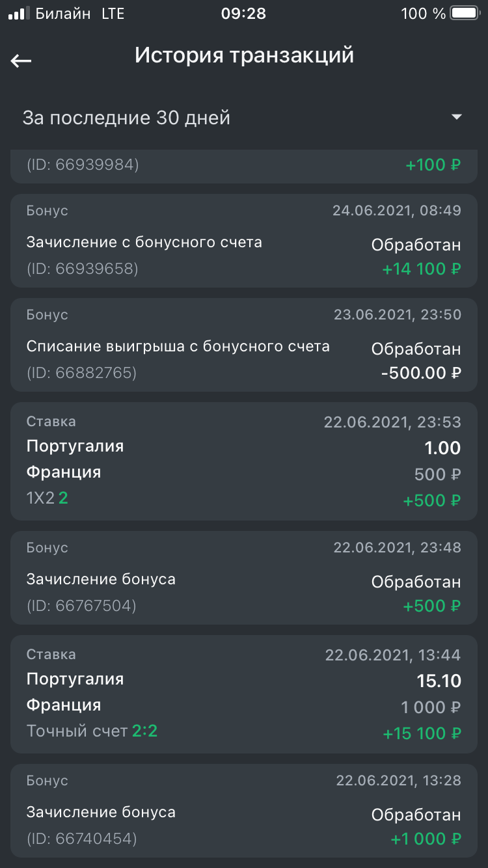The image size is (488, 868).
Task: Tap transaction ID 66767504
Action: (82, 606)
